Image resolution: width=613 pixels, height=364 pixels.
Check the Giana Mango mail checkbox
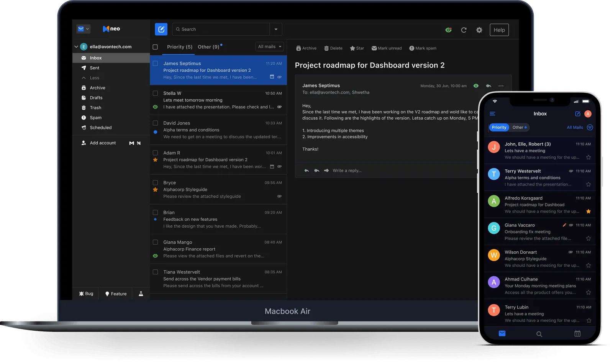(x=155, y=242)
